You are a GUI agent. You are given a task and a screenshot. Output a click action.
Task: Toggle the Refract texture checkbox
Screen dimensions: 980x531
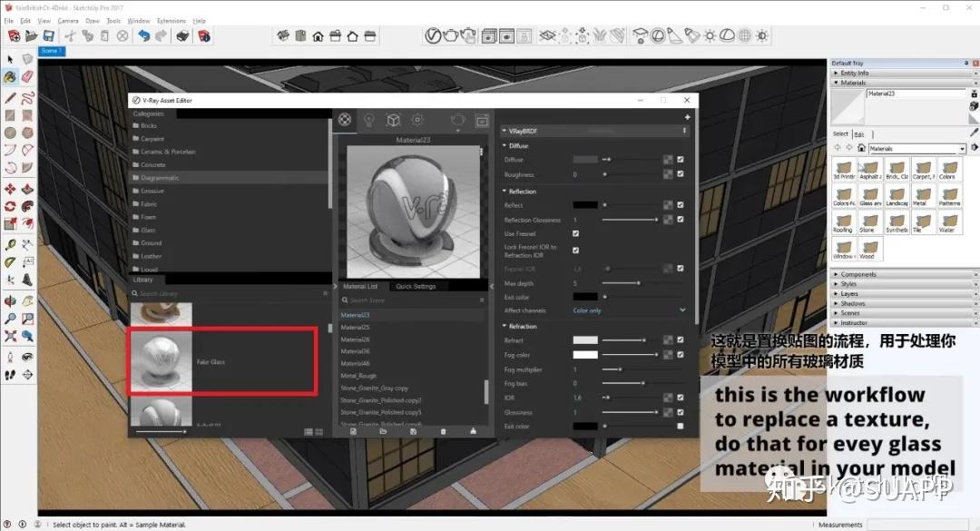(680, 340)
